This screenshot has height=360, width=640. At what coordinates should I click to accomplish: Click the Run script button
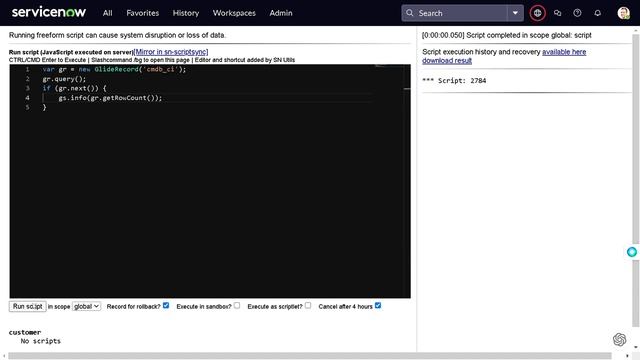click(x=27, y=306)
